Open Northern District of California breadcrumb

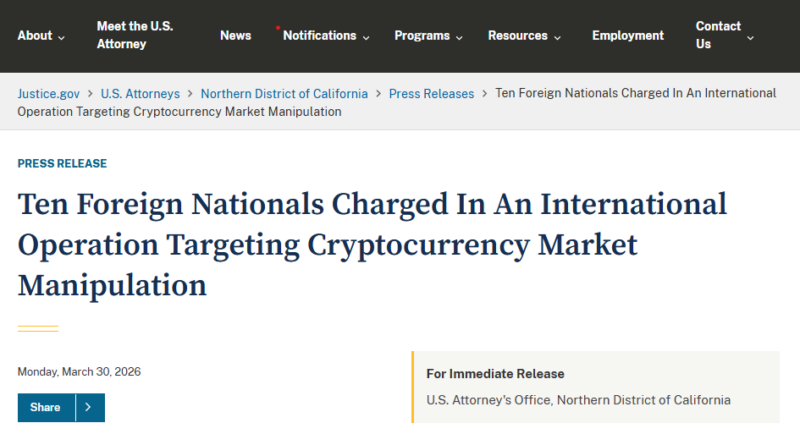(284, 93)
